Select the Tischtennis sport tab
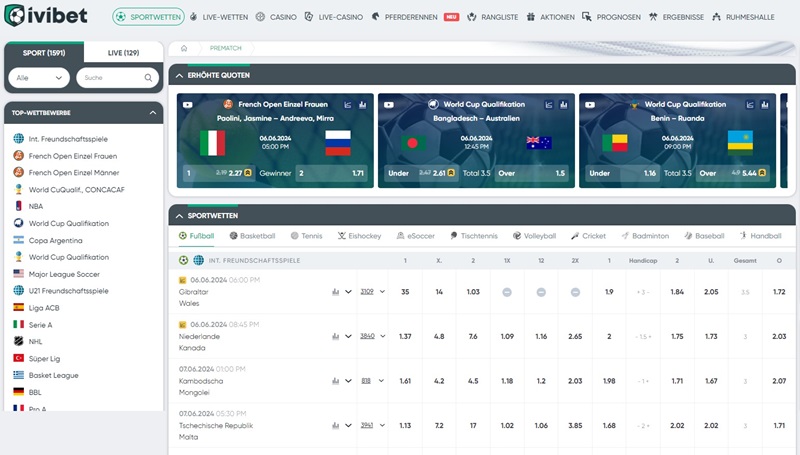This screenshot has height=455, width=800. point(474,236)
